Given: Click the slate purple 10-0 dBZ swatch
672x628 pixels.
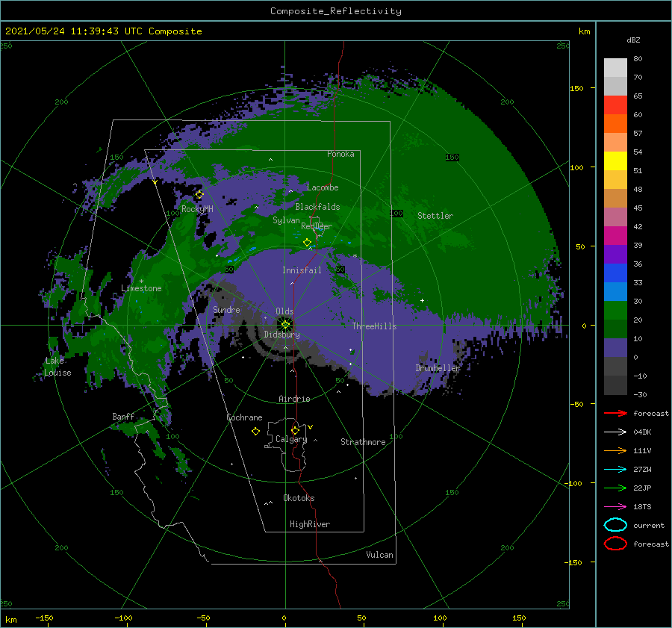Looking at the screenshot, I should [615, 348].
